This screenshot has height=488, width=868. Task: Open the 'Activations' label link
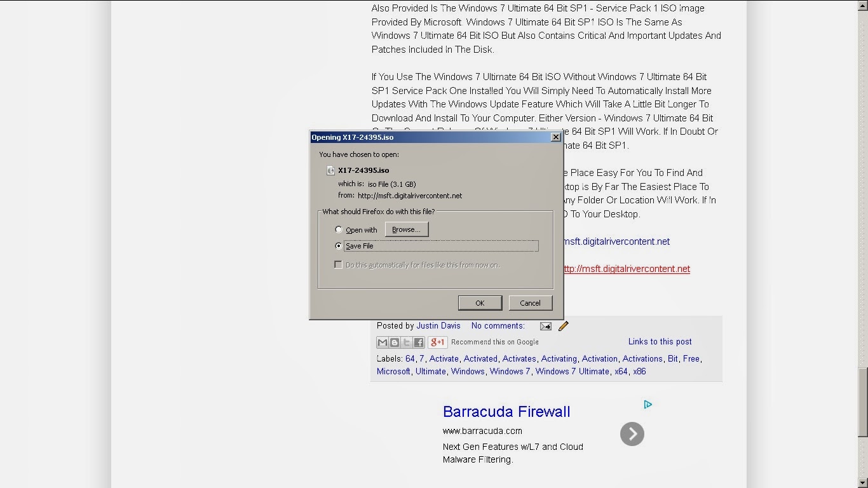click(642, 358)
